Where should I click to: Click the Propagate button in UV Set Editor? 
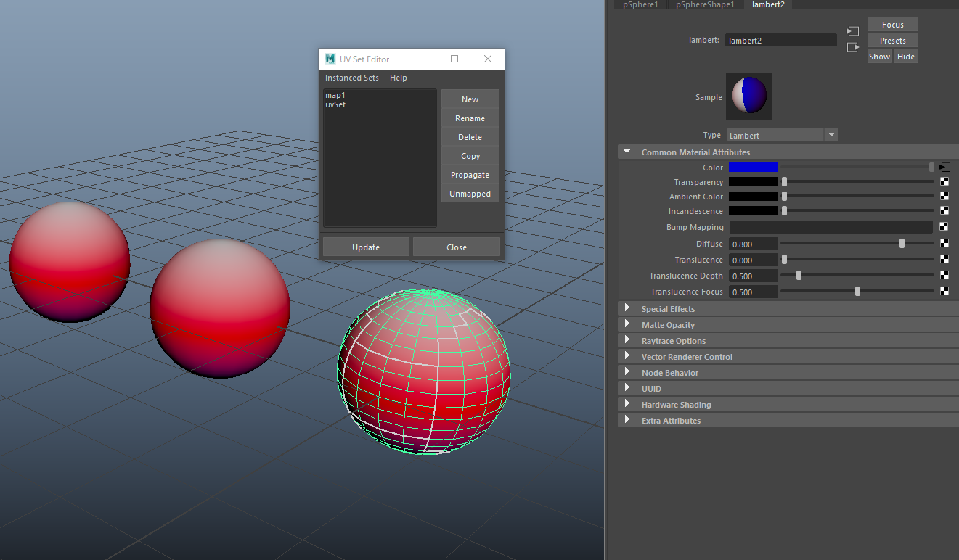coord(470,175)
